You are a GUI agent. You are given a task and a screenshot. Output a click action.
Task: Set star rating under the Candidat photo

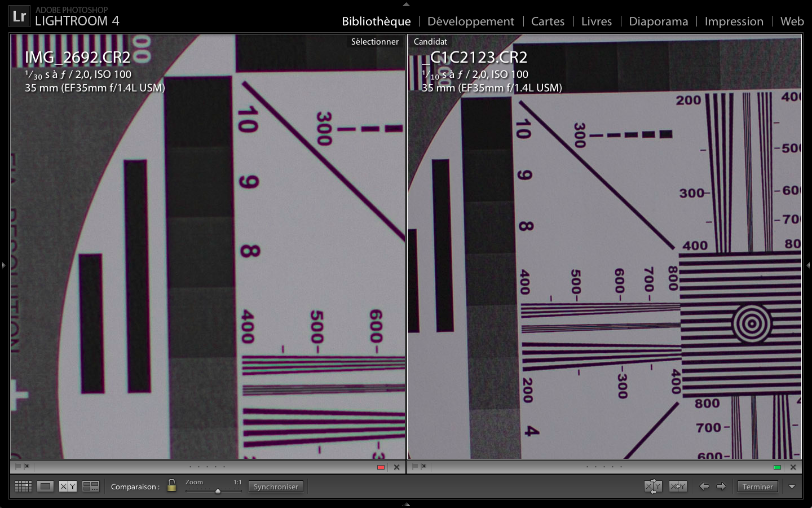point(604,467)
